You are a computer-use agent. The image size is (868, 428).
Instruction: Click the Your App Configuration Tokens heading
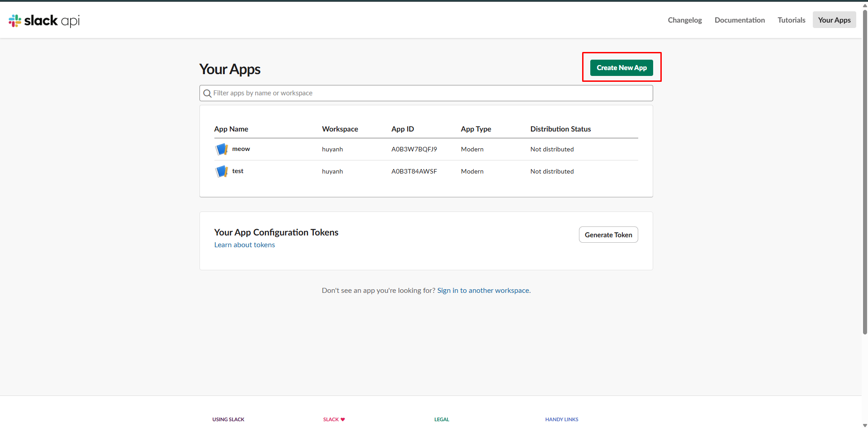276,232
